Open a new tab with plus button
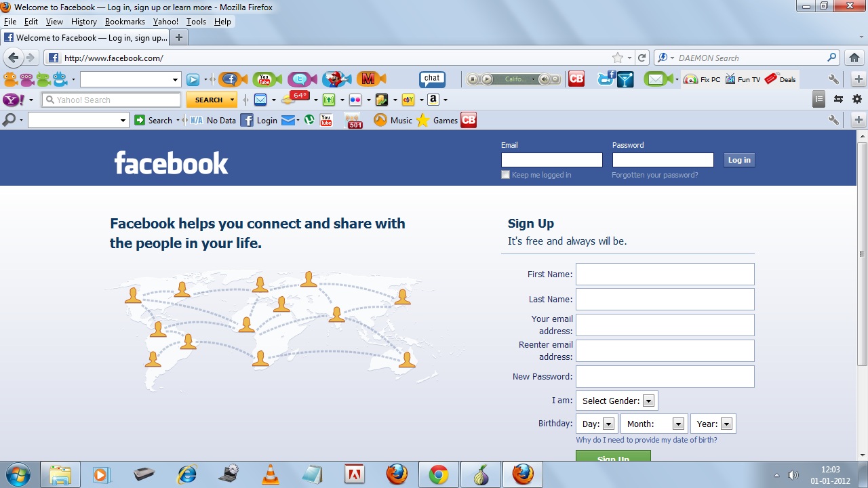Image resolution: width=868 pixels, height=488 pixels. [x=179, y=37]
